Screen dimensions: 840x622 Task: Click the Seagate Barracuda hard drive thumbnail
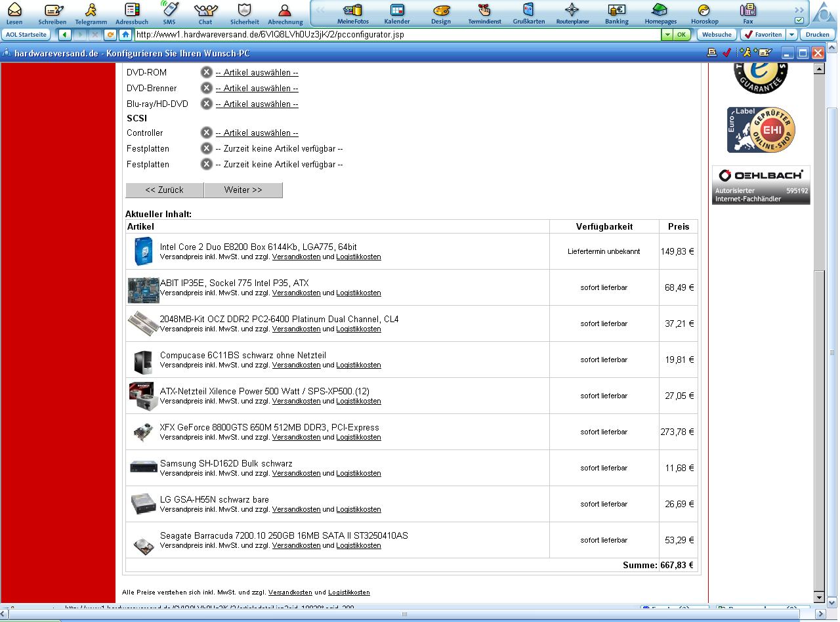142,546
